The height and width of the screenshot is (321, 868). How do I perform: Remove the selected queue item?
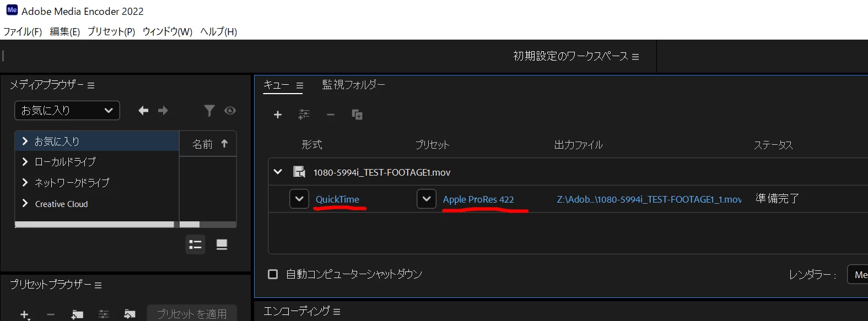coord(331,115)
